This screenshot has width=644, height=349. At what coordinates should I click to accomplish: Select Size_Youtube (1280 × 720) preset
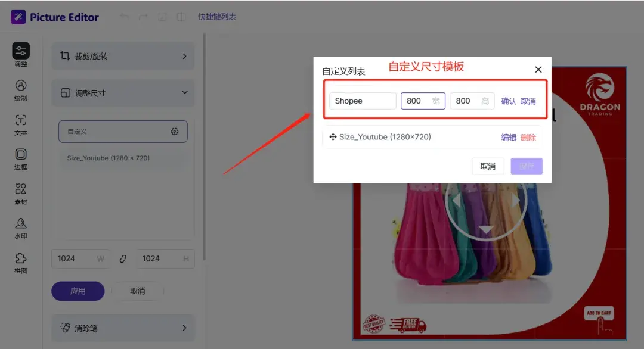tap(109, 158)
